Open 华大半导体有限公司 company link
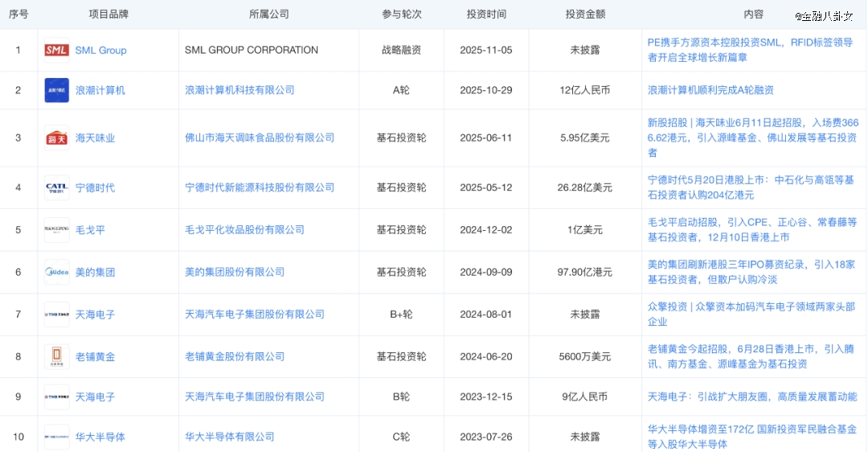This screenshot has height=452, width=868. [230, 437]
